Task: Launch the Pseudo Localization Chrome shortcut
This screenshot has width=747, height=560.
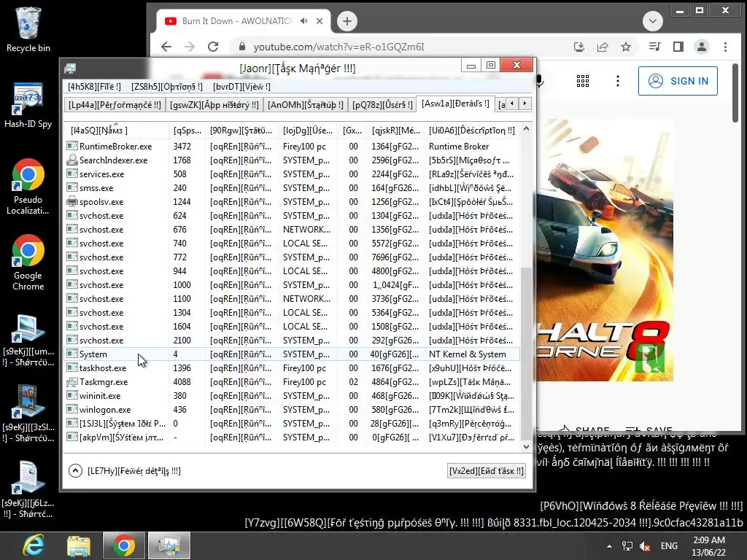Action: [28, 186]
